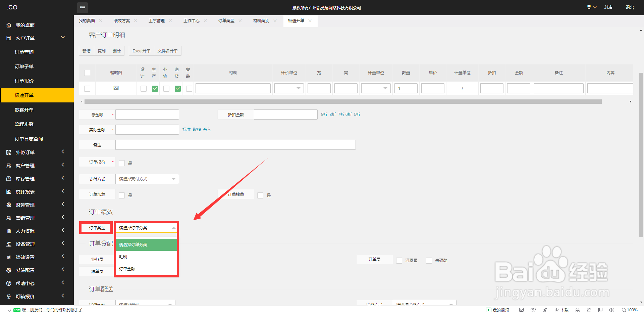The height and width of the screenshot is (314, 644).
Task: Click the Excel开单 button
Action: click(x=142, y=51)
